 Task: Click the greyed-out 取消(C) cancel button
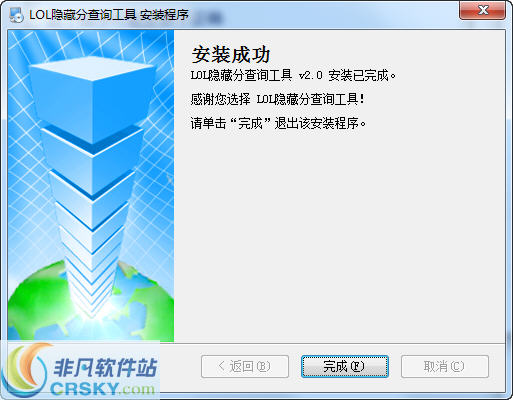tap(445, 366)
